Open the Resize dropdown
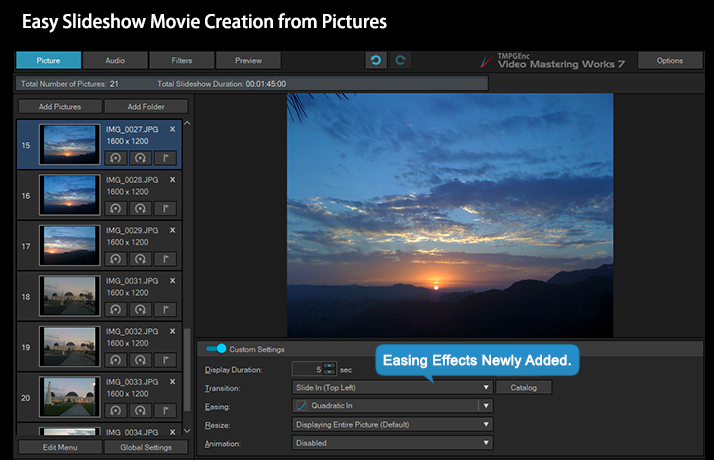Image resolution: width=714 pixels, height=460 pixels. (392, 424)
